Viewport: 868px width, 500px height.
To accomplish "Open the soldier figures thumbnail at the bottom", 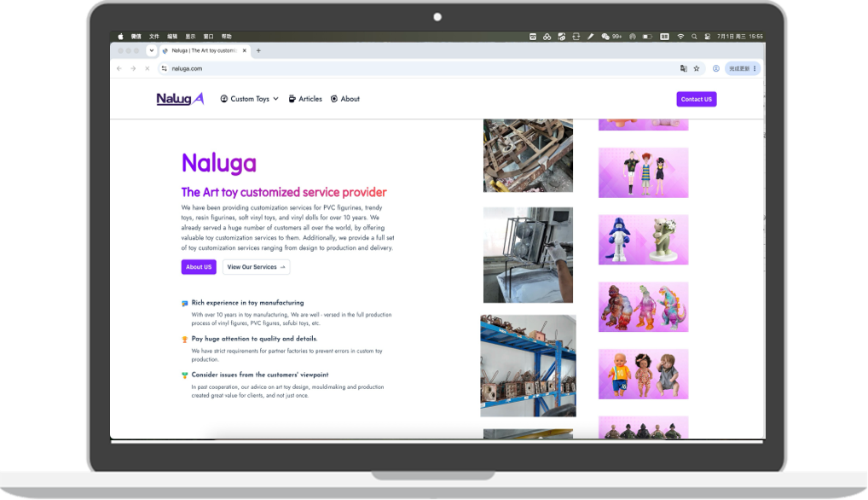I will click(643, 427).
